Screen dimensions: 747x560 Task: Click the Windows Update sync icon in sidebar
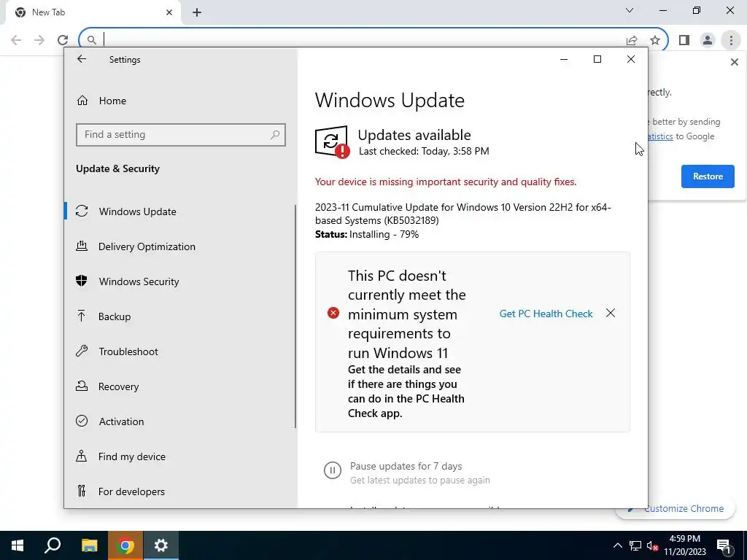click(x=82, y=211)
